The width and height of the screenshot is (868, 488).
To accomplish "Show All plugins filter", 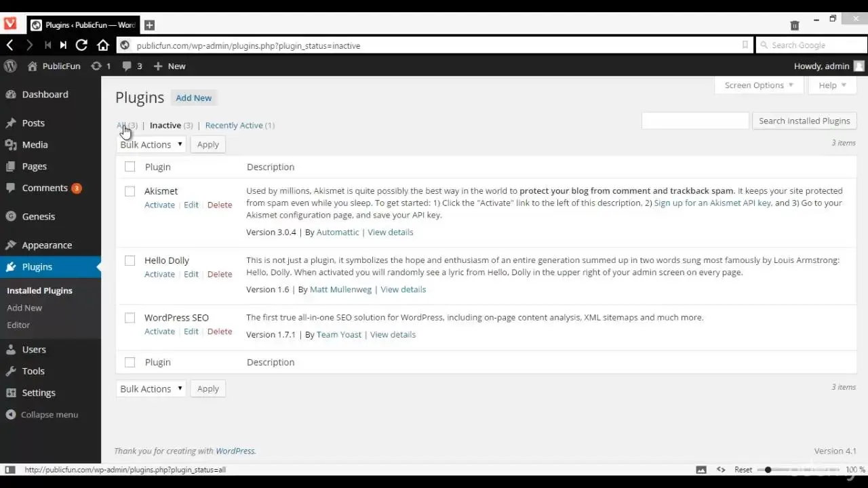I will pyautogui.click(x=121, y=125).
